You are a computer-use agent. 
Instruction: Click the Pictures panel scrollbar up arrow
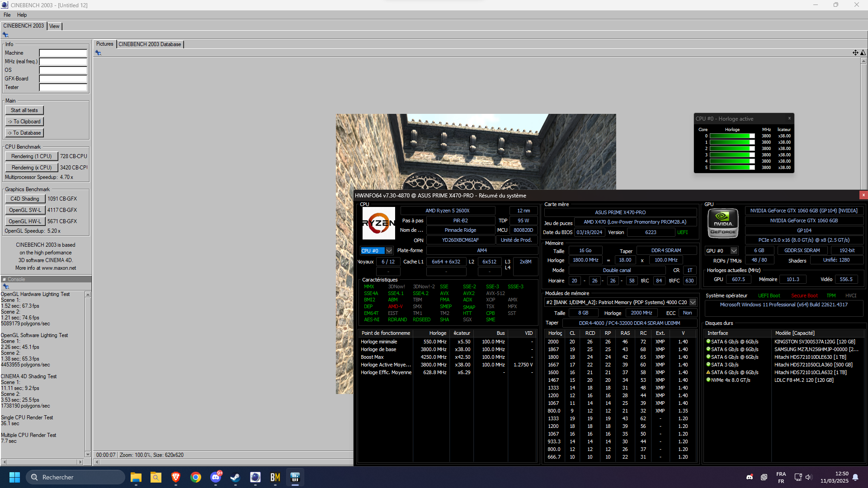pyautogui.click(x=863, y=61)
